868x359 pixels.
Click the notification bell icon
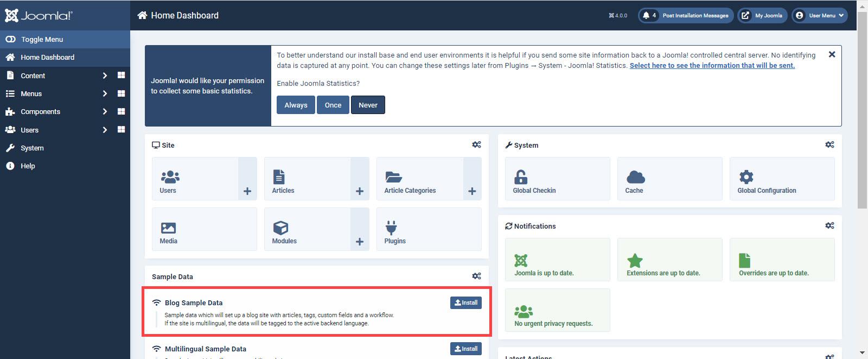tap(646, 15)
